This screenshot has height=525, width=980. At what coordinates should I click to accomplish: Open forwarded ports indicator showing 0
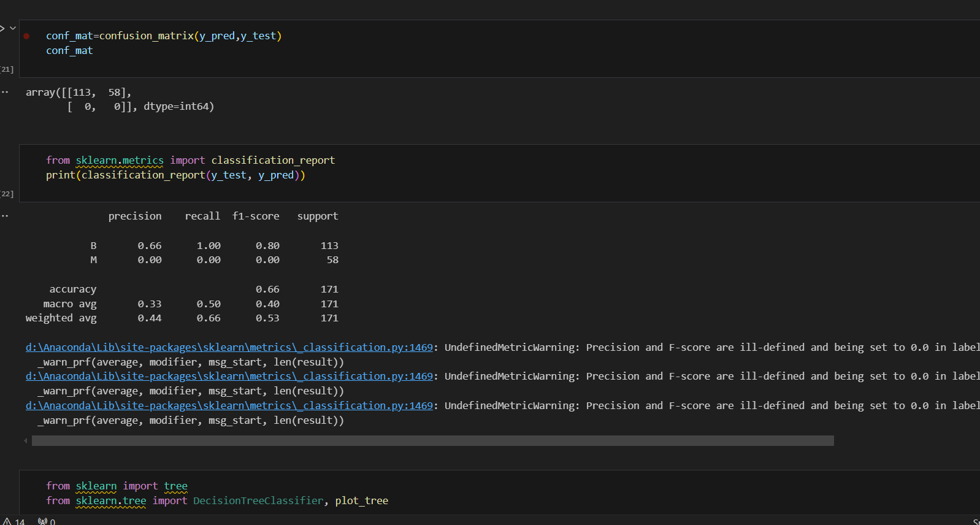pos(47,521)
